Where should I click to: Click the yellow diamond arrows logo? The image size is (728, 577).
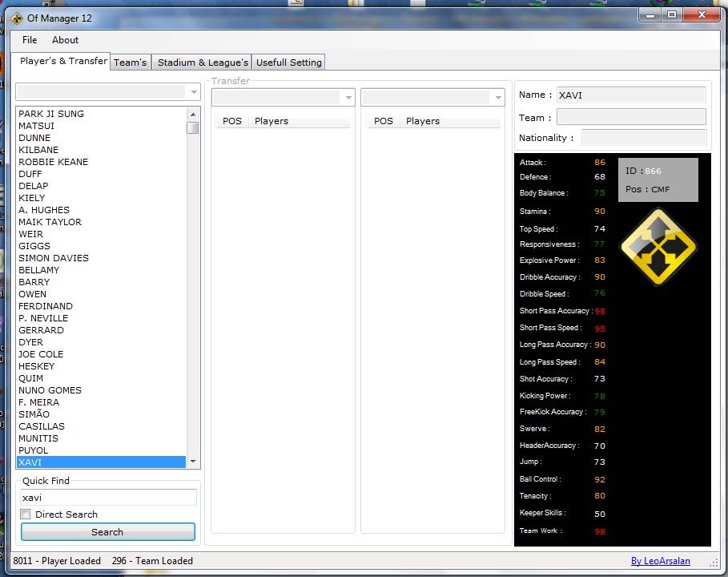(x=658, y=247)
